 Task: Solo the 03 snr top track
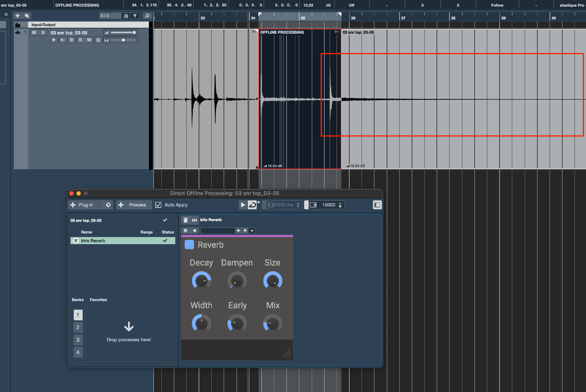pos(43,33)
